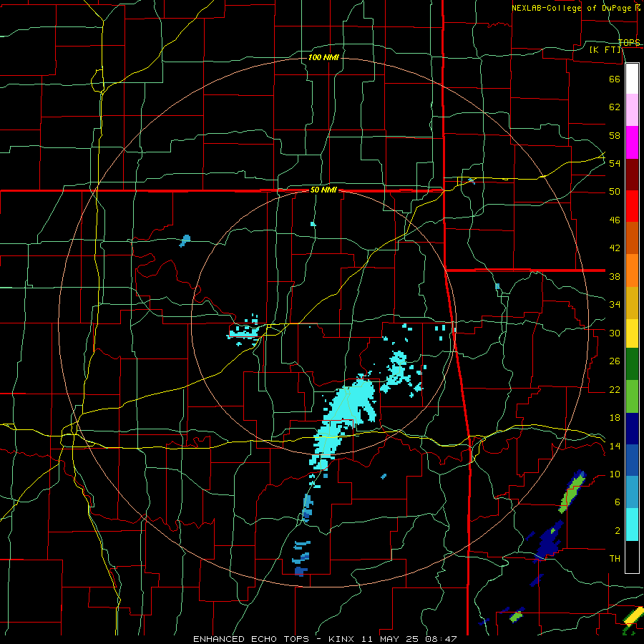The image size is (644, 644).
Task: Click the "30" legend value
Action: [x=615, y=333]
